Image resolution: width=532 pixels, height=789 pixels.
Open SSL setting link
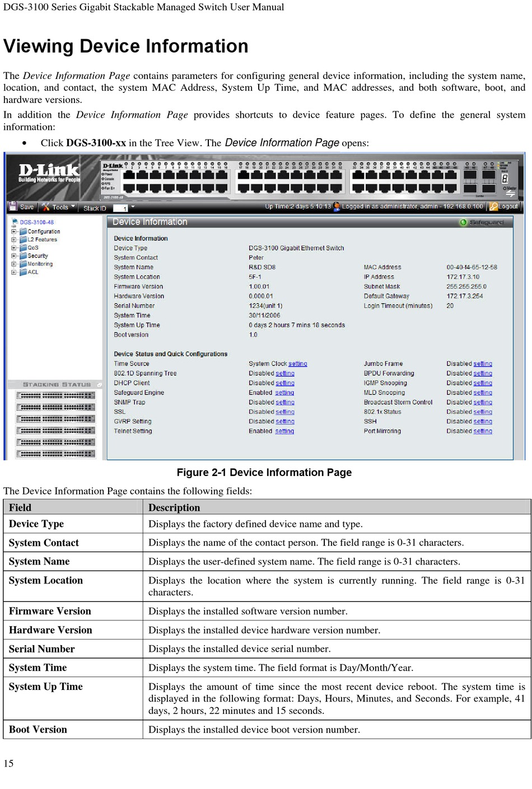pyautogui.click(x=285, y=412)
